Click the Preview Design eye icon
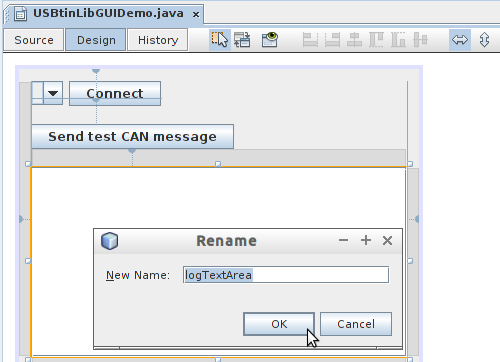Viewport: 500px width, 362px height. point(270,40)
